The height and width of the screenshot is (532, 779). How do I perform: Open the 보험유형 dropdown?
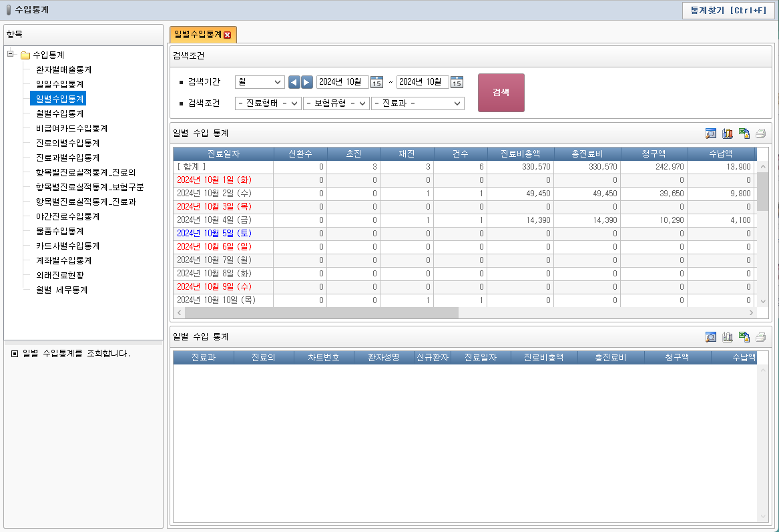(x=336, y=103)
